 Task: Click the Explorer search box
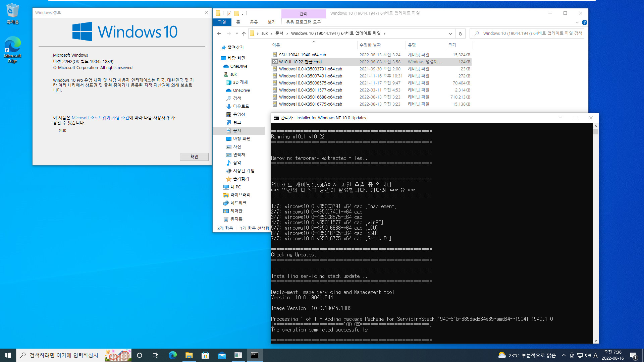(x=527, y=34)
